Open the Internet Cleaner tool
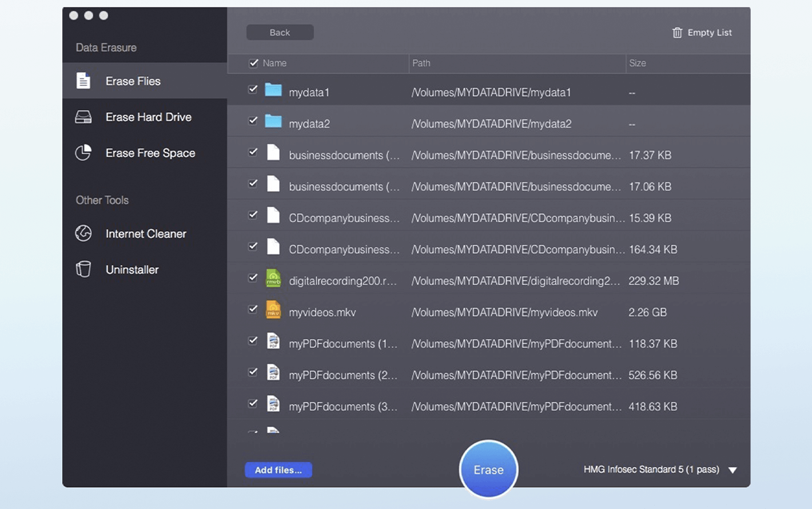The width and height of the screenshot is (812, 509). 145,233
